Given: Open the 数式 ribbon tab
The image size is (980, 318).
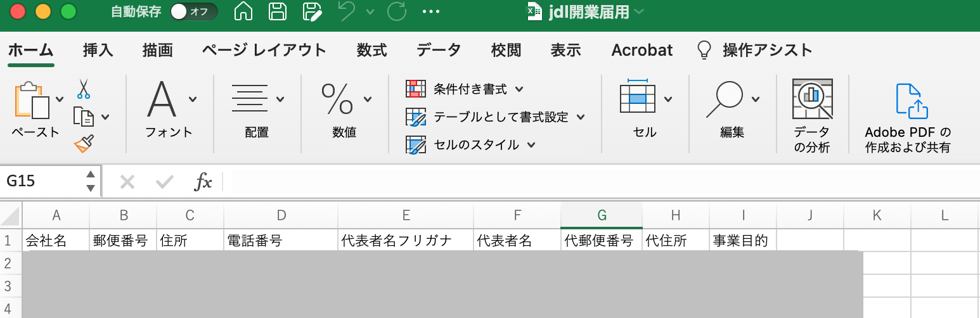Looking at the screenshot, I should [371, 50].
